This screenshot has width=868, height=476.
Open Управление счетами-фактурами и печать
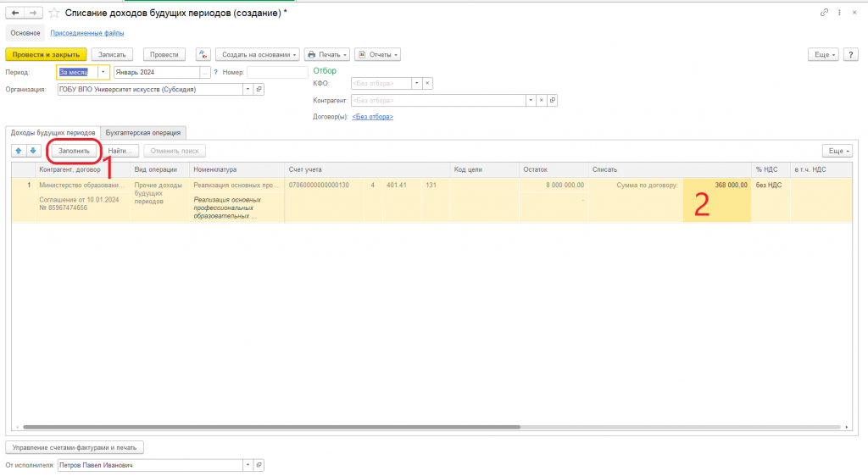75,447
